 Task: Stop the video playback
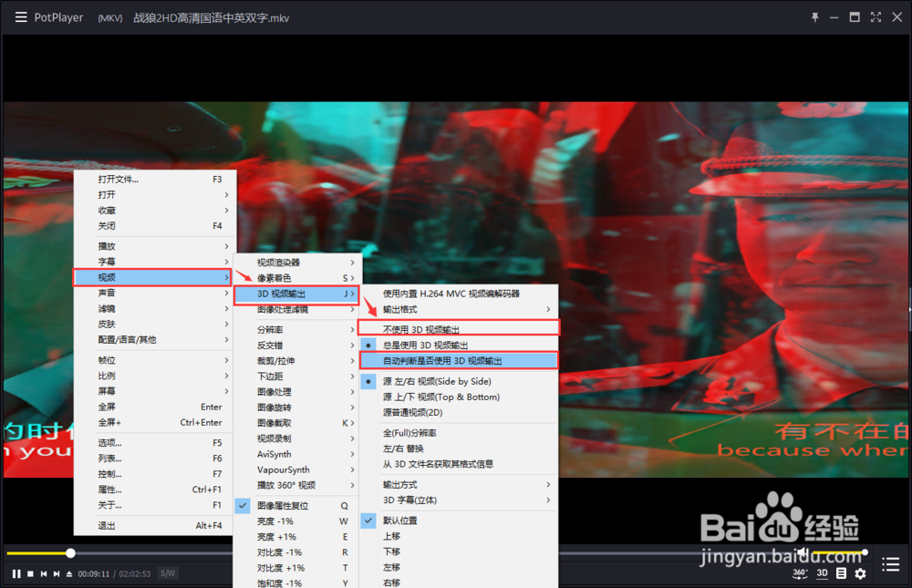pos(30,573)
